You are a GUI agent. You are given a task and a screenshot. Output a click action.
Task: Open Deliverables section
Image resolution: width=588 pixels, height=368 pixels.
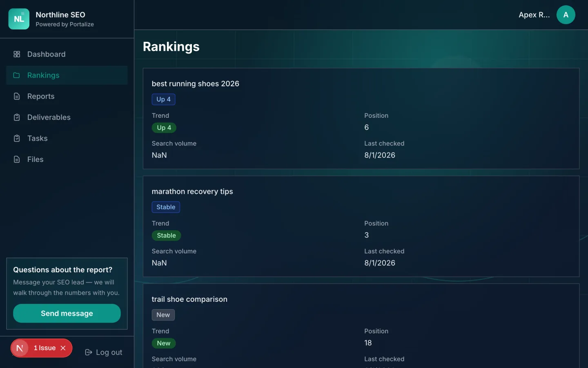[67, 117]
